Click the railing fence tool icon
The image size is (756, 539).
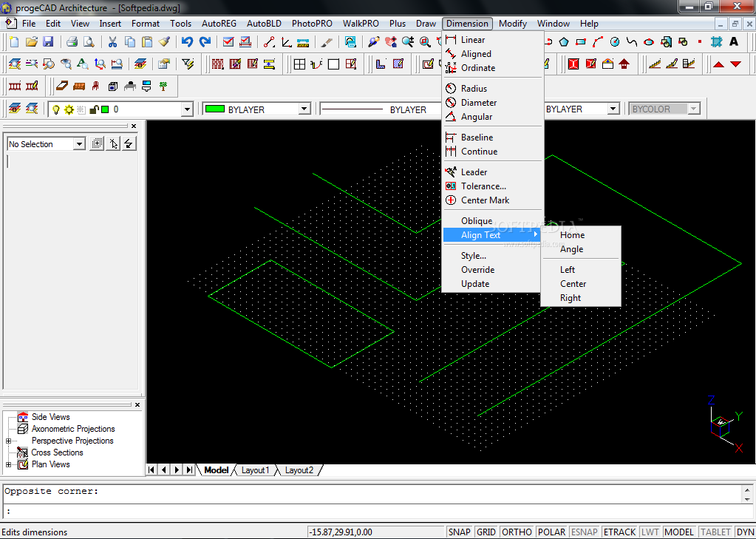pos(15,87)
